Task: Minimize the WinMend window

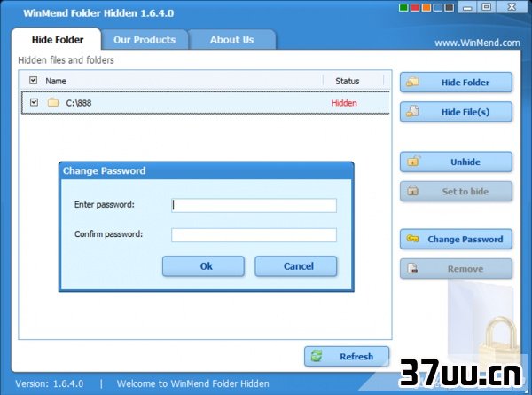Action: pos(467,7)
